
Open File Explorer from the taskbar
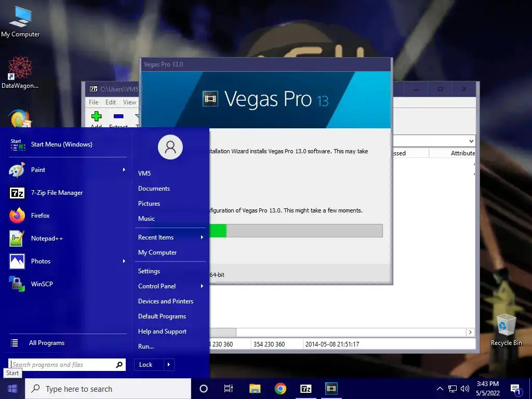click(255, 389)
